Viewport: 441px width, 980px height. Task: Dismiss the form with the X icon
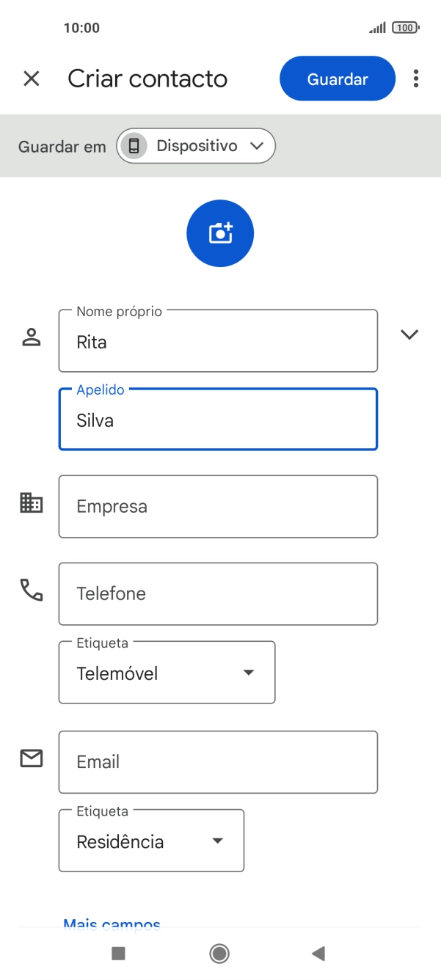click(32, 78)
